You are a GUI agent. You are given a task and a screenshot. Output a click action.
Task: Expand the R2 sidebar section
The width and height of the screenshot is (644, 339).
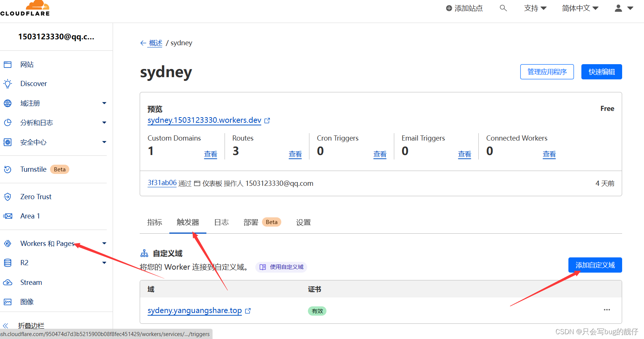(x=104, y=263)
